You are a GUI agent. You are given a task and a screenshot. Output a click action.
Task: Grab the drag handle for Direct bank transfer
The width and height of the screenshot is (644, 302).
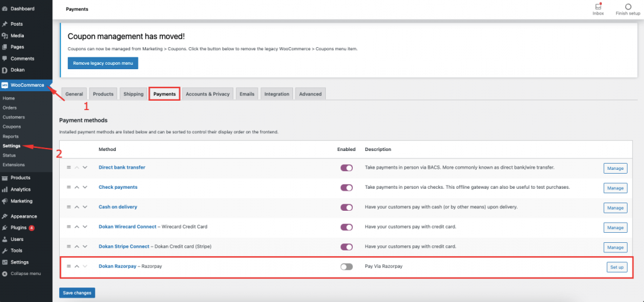click(69, 167)
